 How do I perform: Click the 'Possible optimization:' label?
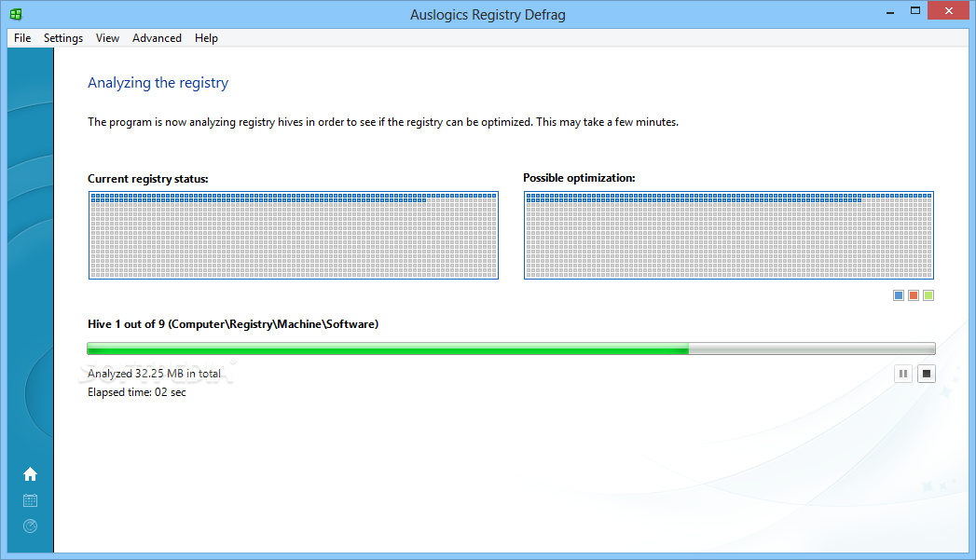tap(579, 178)
